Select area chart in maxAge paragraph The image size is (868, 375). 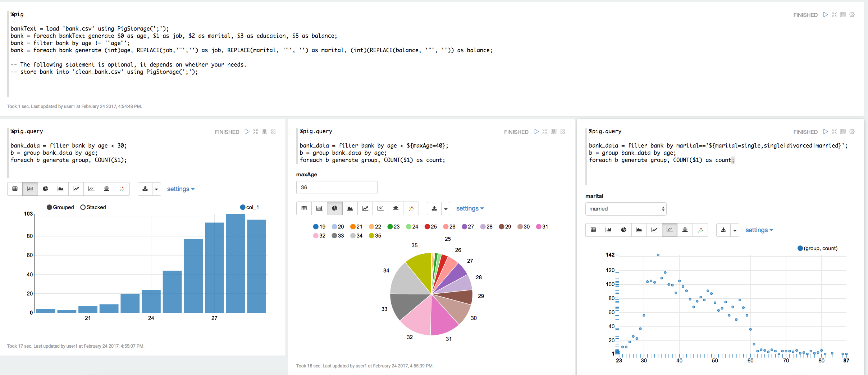[350, 208]
